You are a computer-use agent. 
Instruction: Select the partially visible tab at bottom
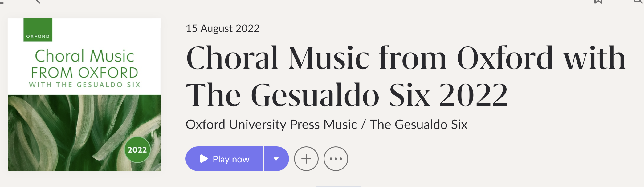(338, 186)
